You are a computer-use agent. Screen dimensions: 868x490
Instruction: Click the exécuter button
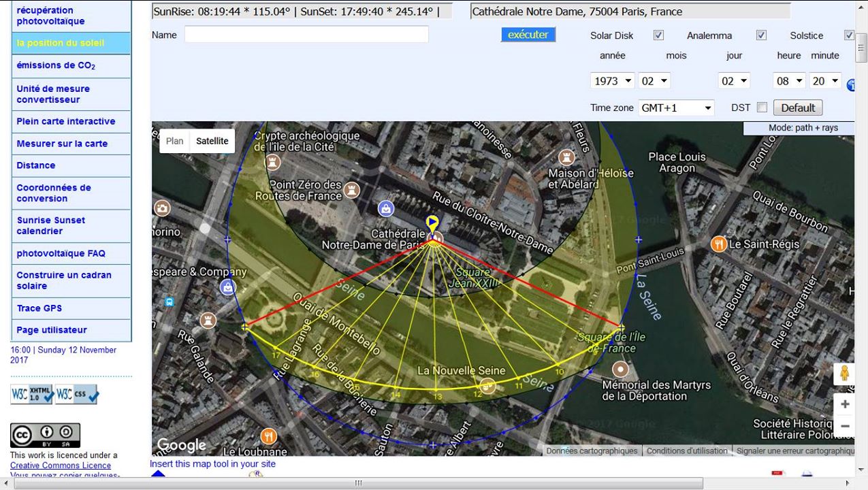[528, 35]
